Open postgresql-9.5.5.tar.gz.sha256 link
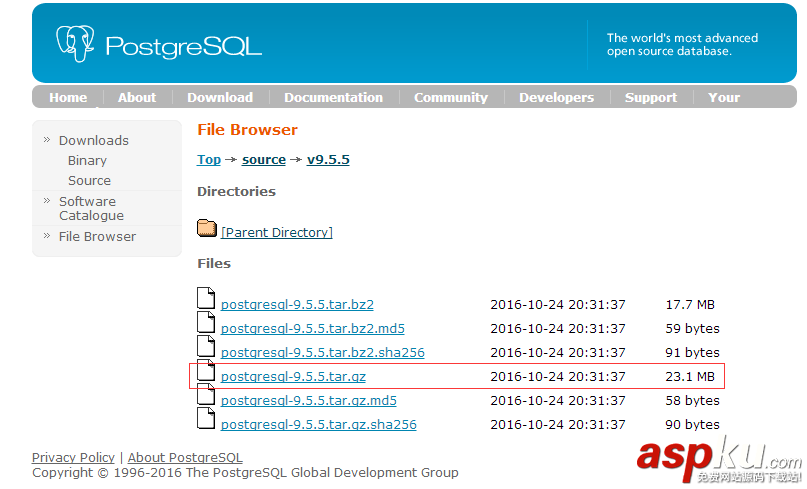The image size is (807, 489). 319,425
